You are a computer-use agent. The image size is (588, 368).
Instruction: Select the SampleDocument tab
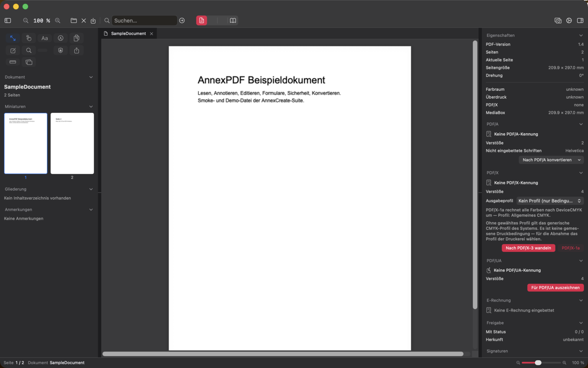click(x=128, y=34)
